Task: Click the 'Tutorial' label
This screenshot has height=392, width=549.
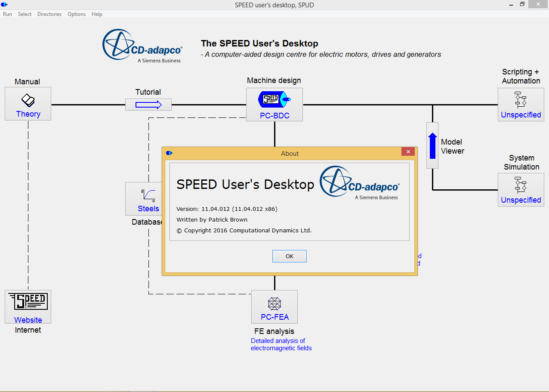Action: click(x=148, y=92)
